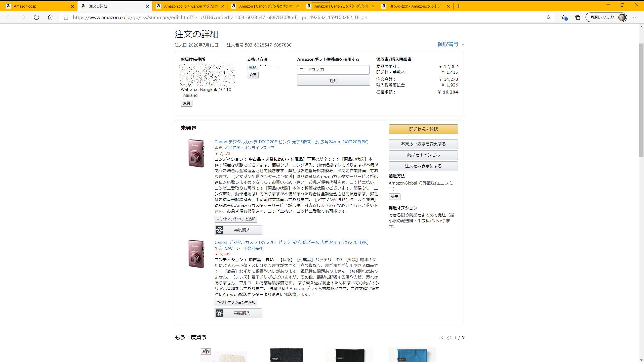Change the payment method 変更 button
The width and height of the screenshot is (644, 362).
[253, 75]
